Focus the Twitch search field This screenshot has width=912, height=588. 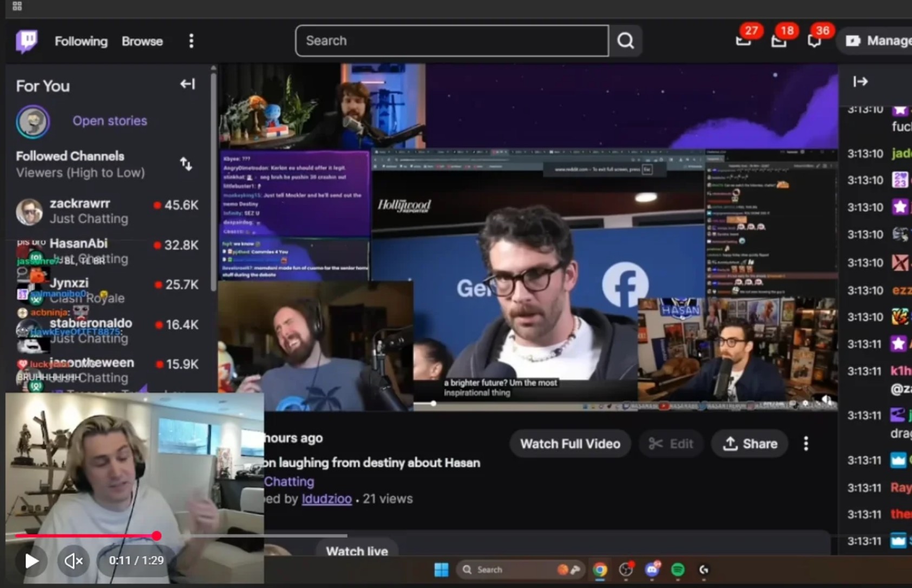tap(452, 41)
